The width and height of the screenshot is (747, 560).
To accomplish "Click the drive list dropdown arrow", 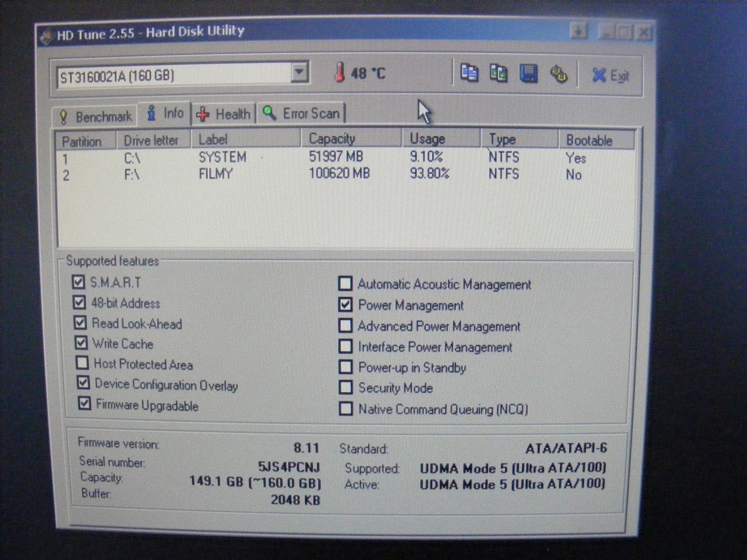I will pyautogui.click(x=300, y=71).
